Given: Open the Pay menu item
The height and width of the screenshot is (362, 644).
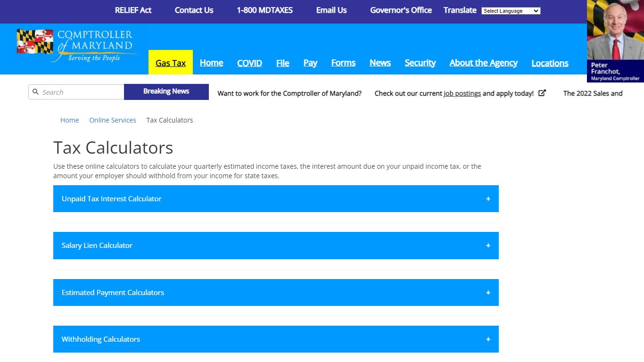Looking at the screenshot, I should tap(310, 63).
